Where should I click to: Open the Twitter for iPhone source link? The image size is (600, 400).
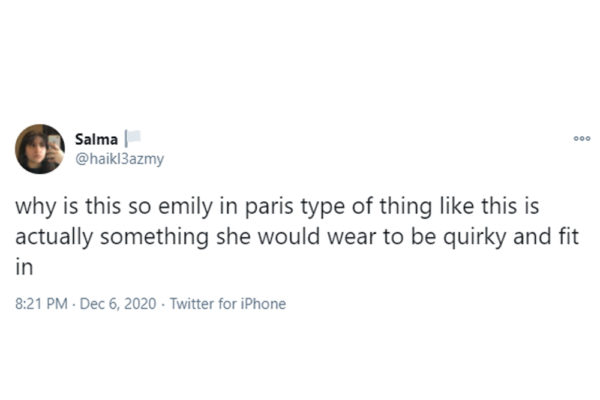228,304
